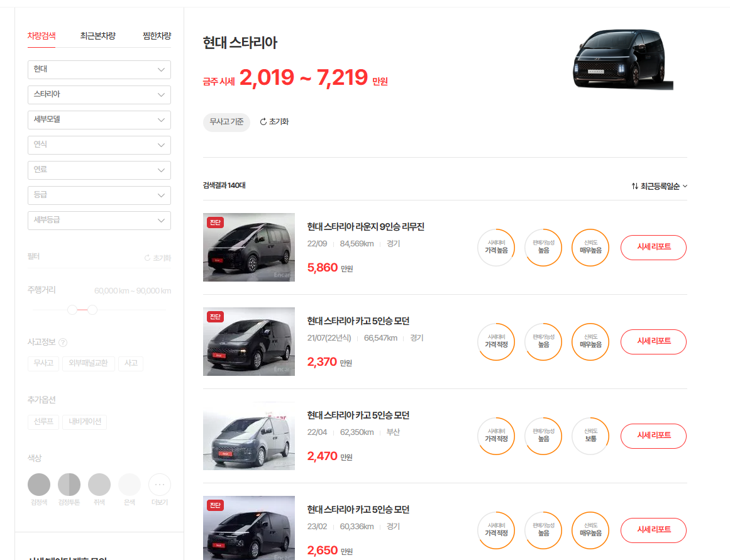Select the 검정색 color swatch

tap(39, 485)
